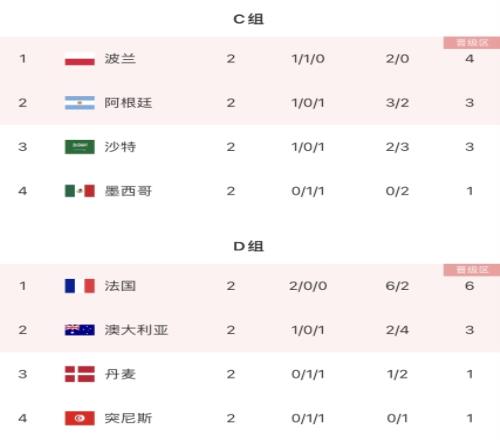Open the 法国 team name
Image resolution: width=500 pixels, height=440 pixels.
click(x=120, y=286)
